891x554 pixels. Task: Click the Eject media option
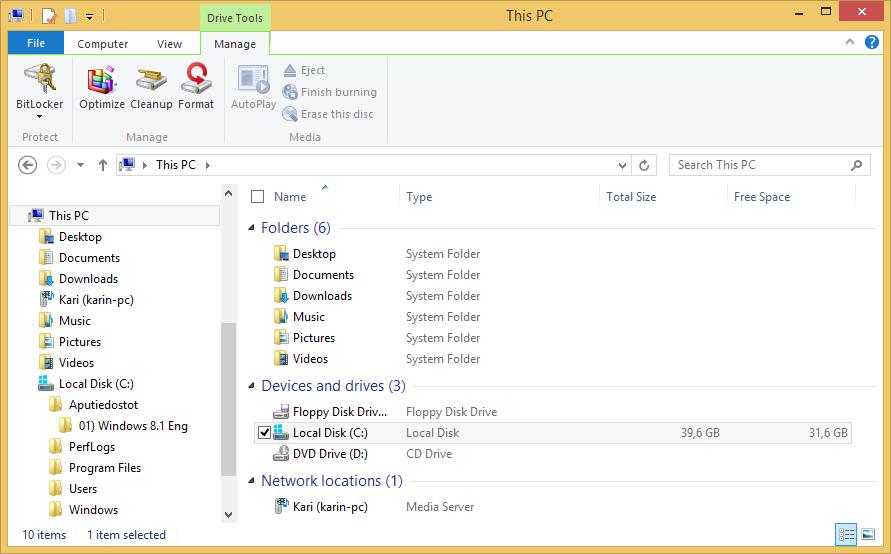point(304,70)
